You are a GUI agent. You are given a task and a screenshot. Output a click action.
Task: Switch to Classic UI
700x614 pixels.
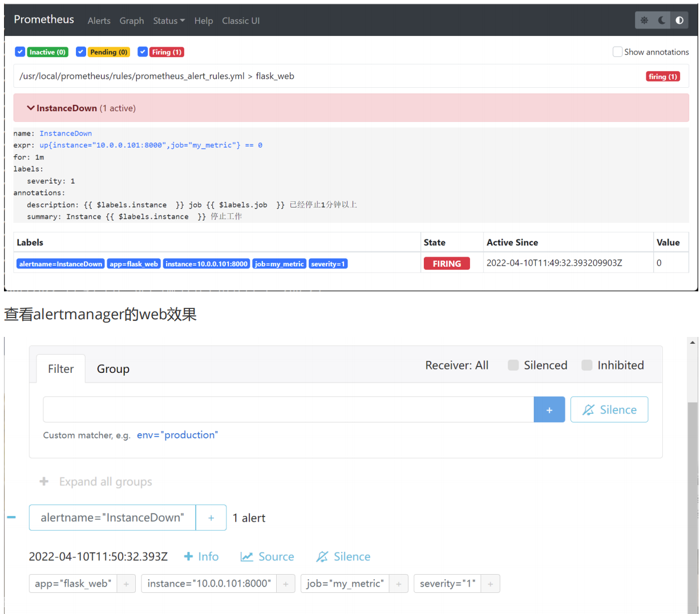pyautogui.click(x=241, y=21)
